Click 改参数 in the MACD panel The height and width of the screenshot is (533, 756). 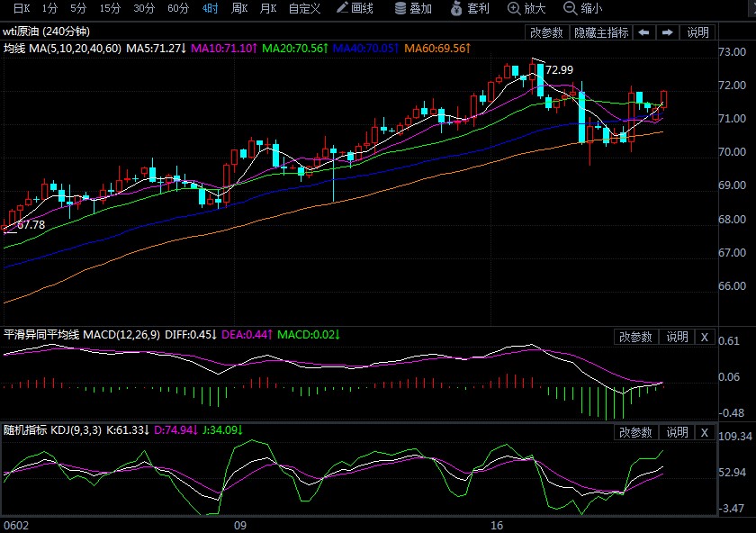click(635, 337)
